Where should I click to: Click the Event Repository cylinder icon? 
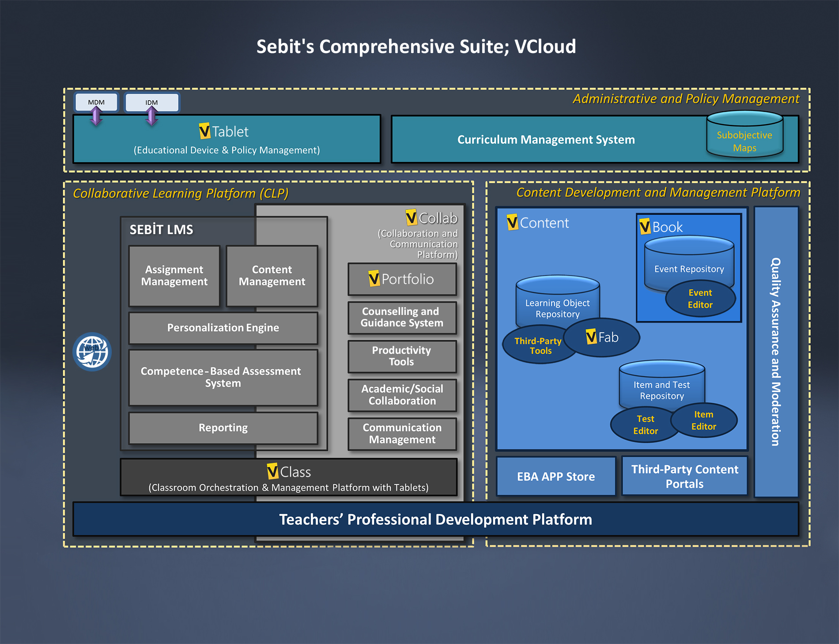(689, 263)
